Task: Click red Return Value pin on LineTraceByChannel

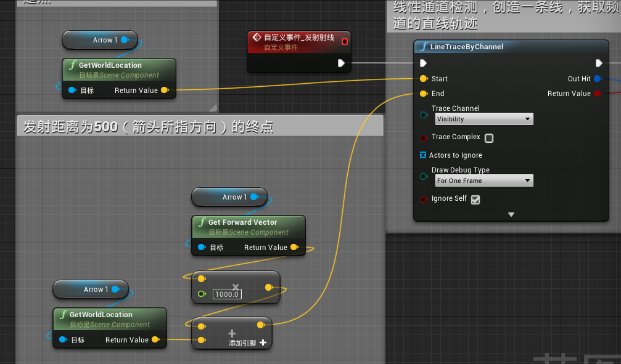Action: coord(598,94)
